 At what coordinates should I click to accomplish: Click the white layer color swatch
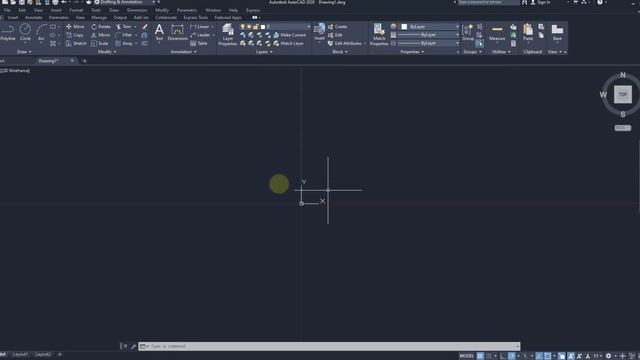[263, 27]
